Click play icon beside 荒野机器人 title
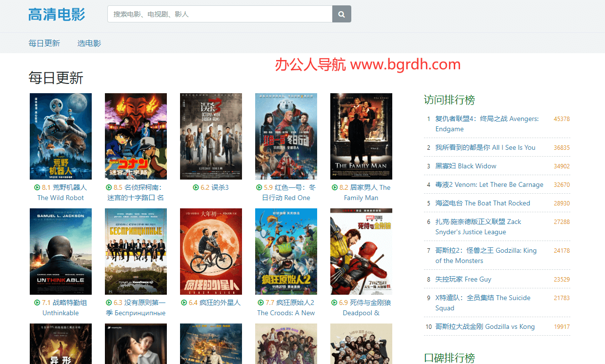605x364 pixels. coord(37,187)
